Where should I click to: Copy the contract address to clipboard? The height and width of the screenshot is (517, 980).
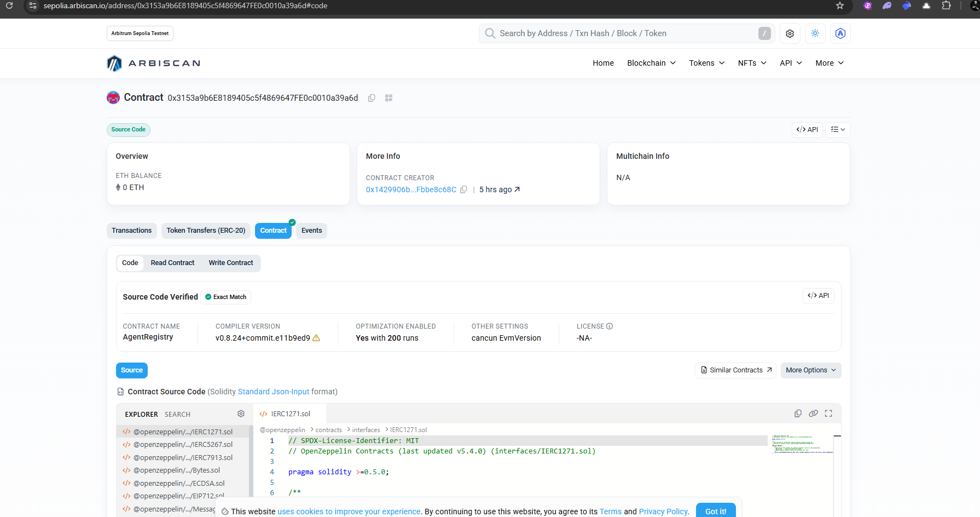coord(372,98)
